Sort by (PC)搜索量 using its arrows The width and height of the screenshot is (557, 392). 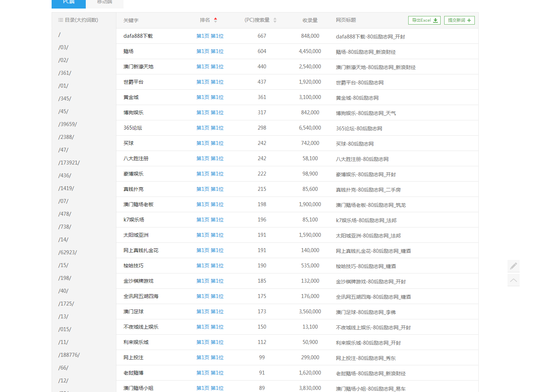click(275, 20)
